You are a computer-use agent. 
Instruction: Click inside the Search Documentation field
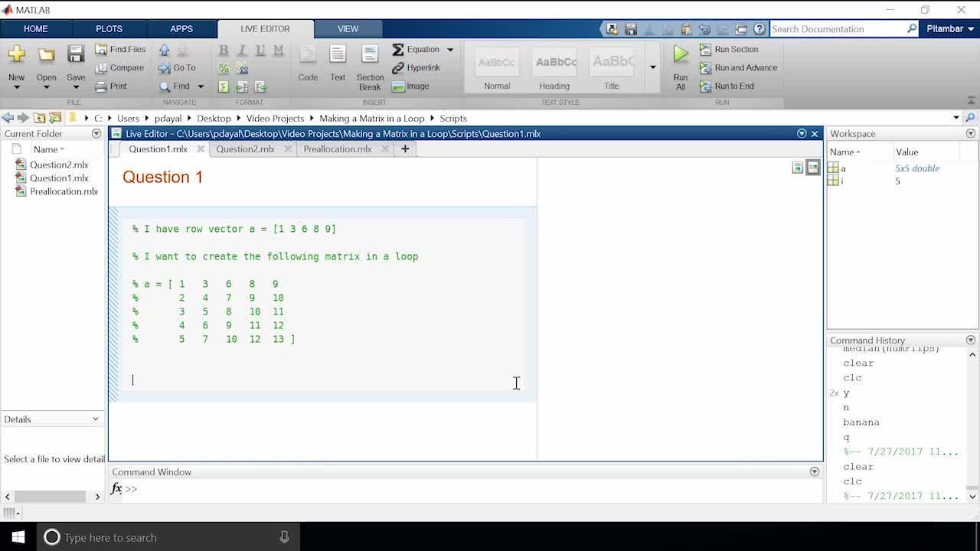tap(837, 29)
